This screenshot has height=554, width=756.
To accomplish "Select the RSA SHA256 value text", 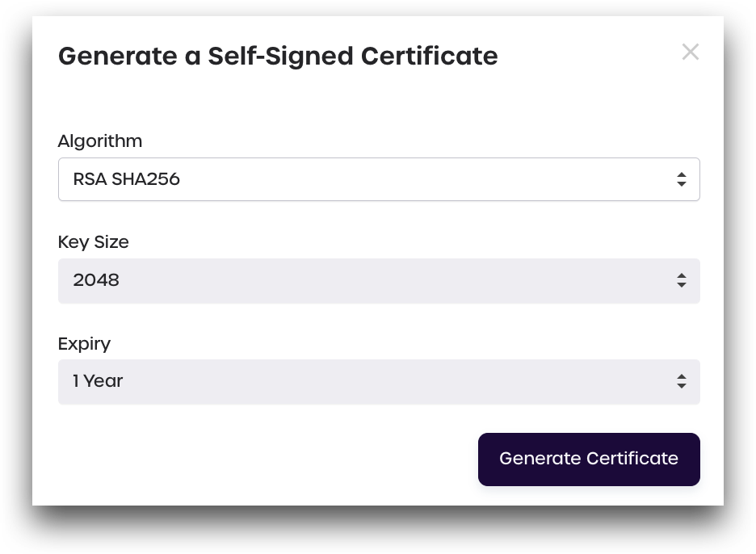I will [126, 179].
